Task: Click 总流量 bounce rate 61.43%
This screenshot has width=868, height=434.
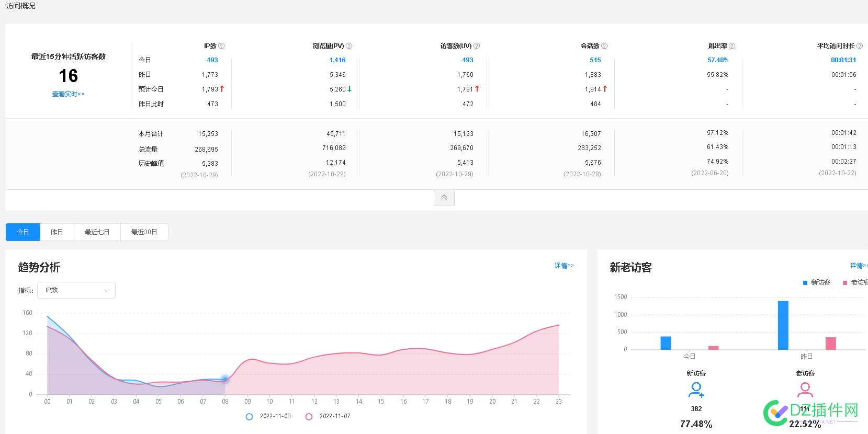Action: (x=718, y=147)
